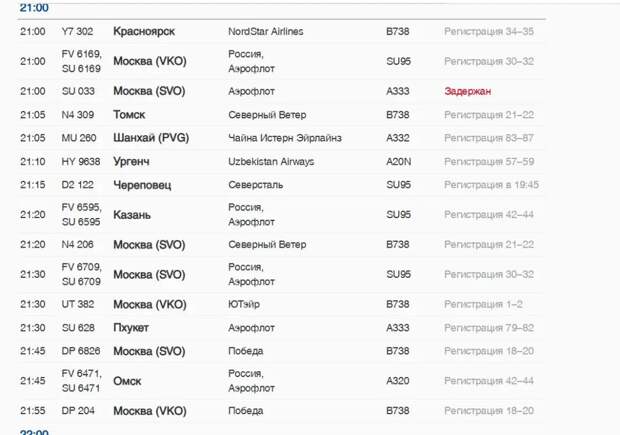This screenshot has height=435, width=620.
Task: Select the Москва (VKO) 21:00 destination
Action: pos(150,61)
